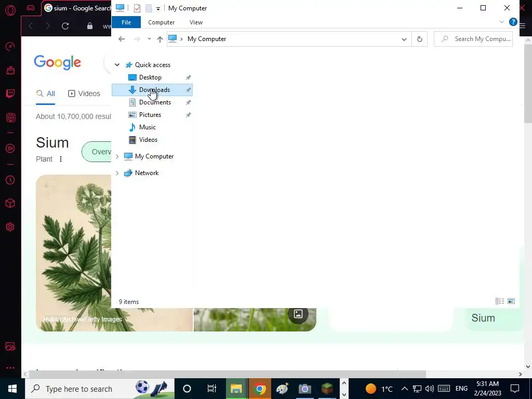Click the browser horizontal scrollbar
This screenshot has width=532, height=399.
click(228, 374)
